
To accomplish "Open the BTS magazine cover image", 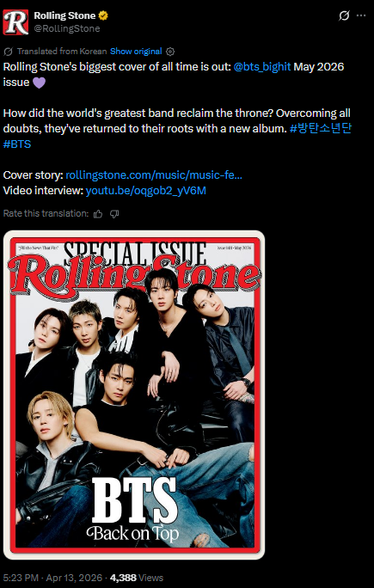I will 134,395.
